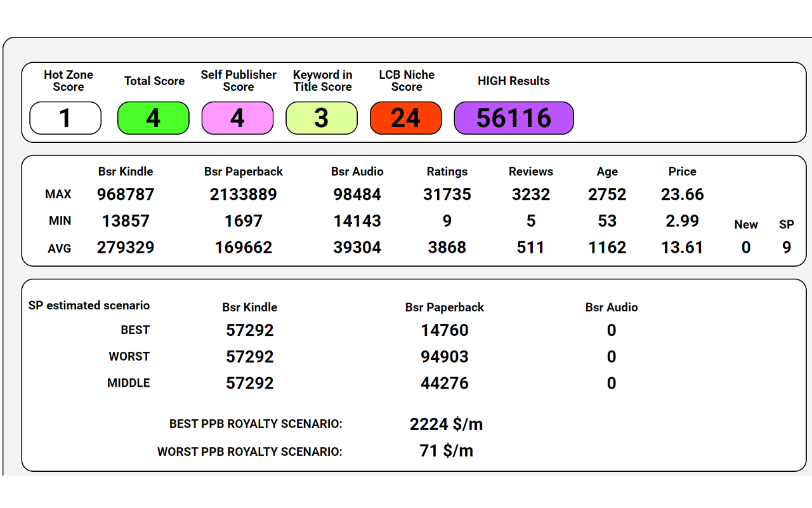The image size is (812, 508).
Task: Select WORST scenario Bsr Kindle value 57292
Action: [250, 357]
